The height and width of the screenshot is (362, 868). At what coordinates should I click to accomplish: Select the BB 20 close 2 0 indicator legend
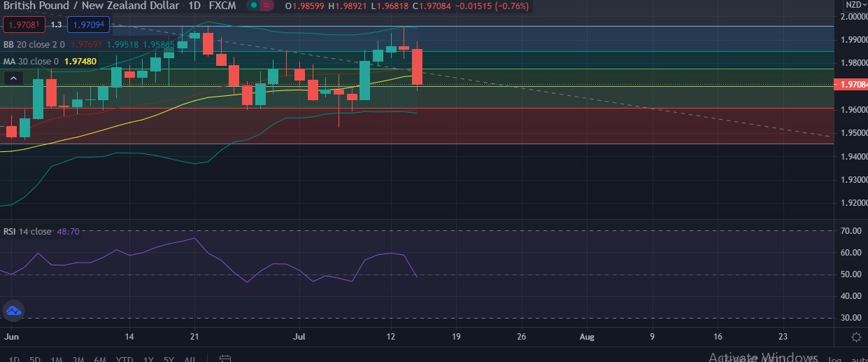coord(34,44)
